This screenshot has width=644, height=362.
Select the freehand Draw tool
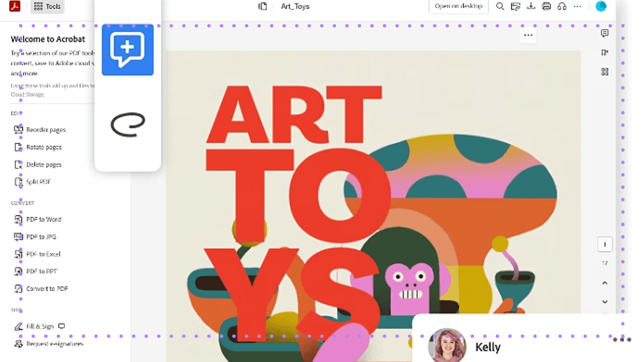click(x=127, y=125)
